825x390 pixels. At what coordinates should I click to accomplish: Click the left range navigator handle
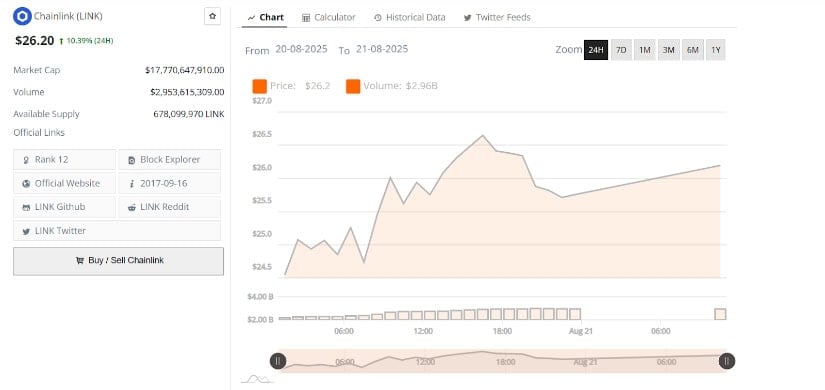coord(278,361)
